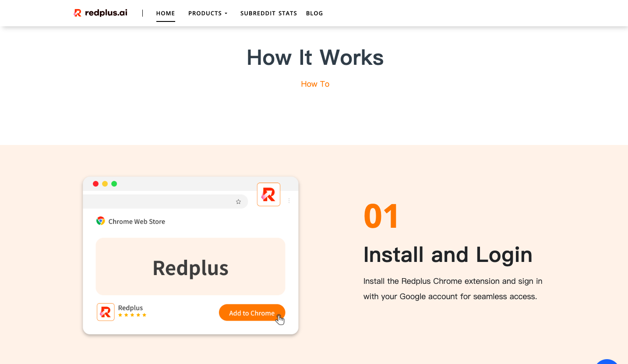Go to SUBREDDIT STATS page
This screenshot has height=364, width=628.
tap(269, 13)
